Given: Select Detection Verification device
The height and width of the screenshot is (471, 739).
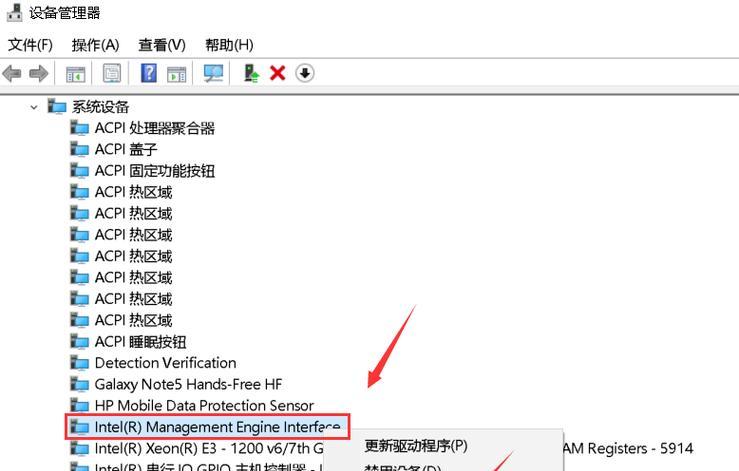Looking at the screenshot, I should 165,363.
